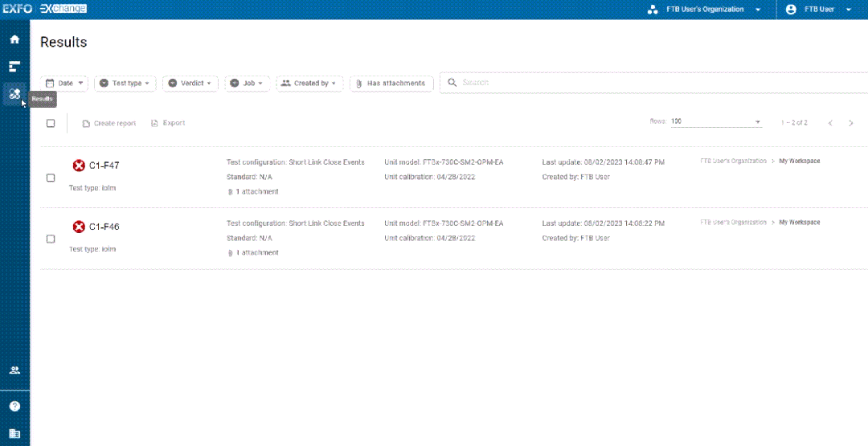Viewport: 868px width, 446px height.
Task: Click My Workspace link in C1-F47 row
Action: click(800, 161)
